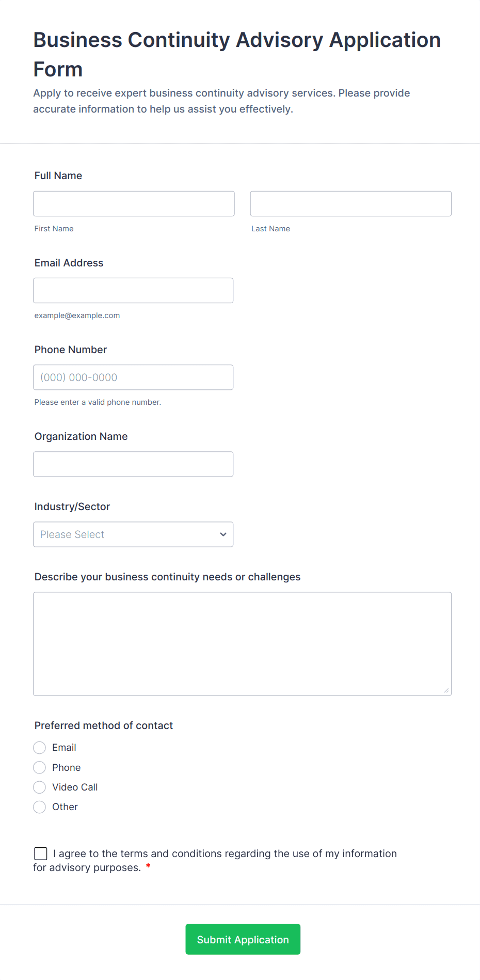Select the Video Call radio option
This screenshot has height=980, width=480.
point(40,787)
